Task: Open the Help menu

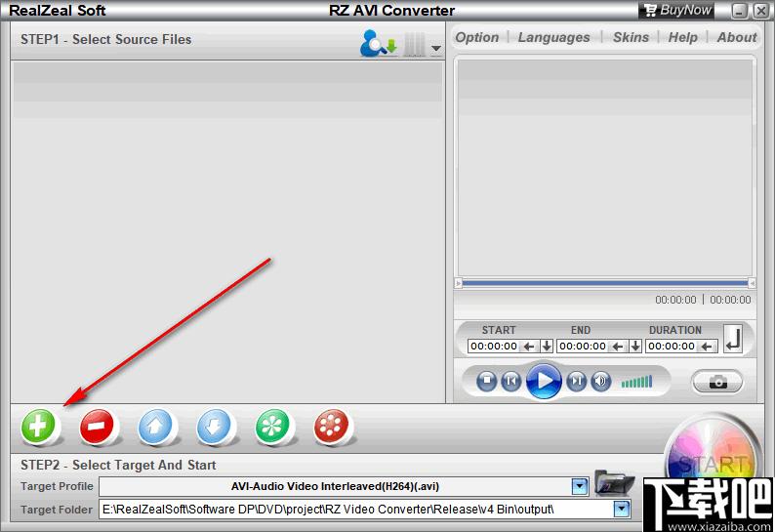Action: pos(682,37)
